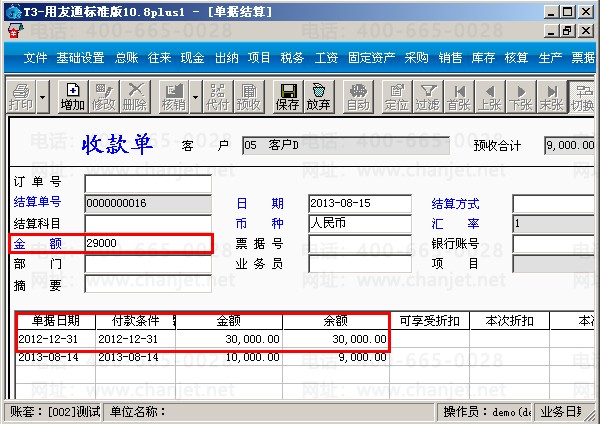Click the 结算方式 input field
600x424 pixels.
click(554, 204)
